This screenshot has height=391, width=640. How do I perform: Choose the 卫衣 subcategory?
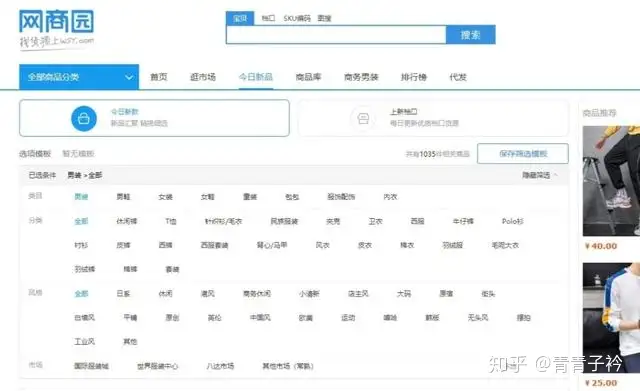[x=376, y=221]
